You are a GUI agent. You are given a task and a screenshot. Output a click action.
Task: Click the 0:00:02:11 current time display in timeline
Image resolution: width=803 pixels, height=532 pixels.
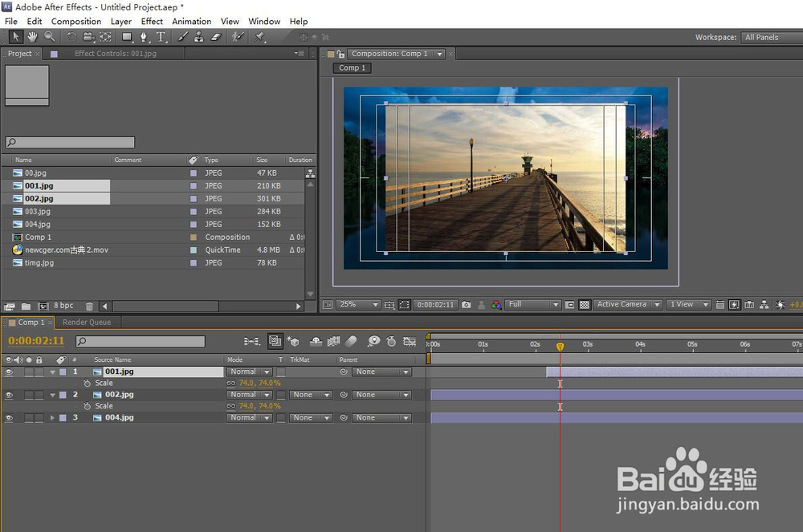(36, 342)
